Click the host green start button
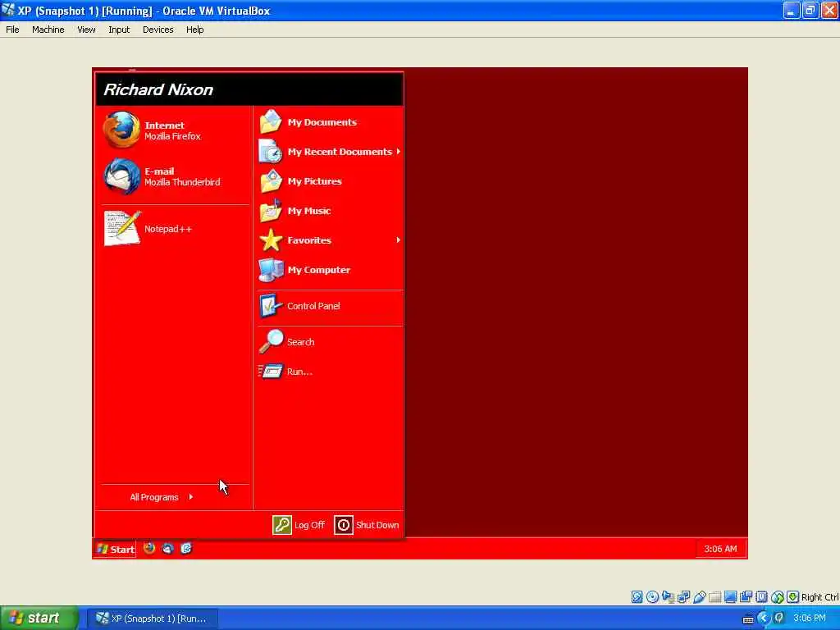The image size is (840, 630). coord(39,619)
